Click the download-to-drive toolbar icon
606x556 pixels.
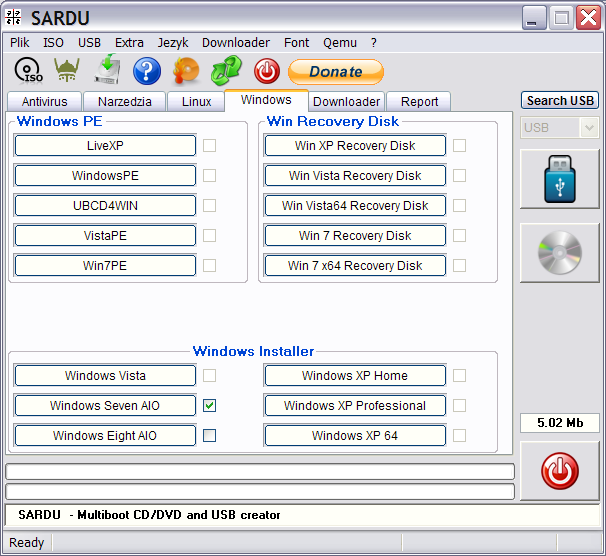tap(107, 70)
